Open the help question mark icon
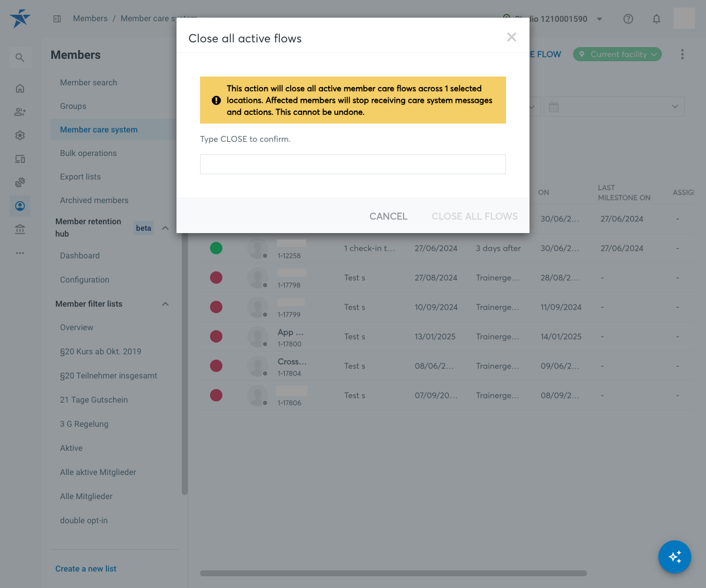The height and width of the screenshot is (588, 706). pos(628,19)
